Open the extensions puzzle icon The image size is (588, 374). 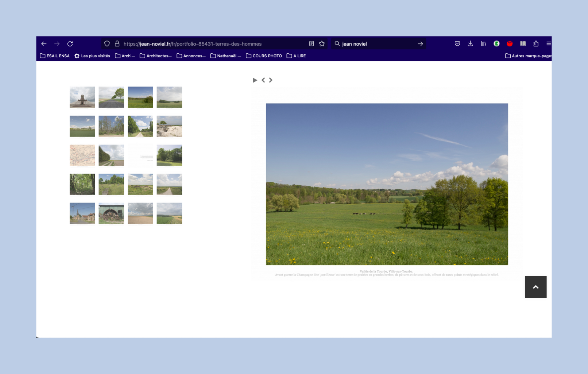click(536, 44)
